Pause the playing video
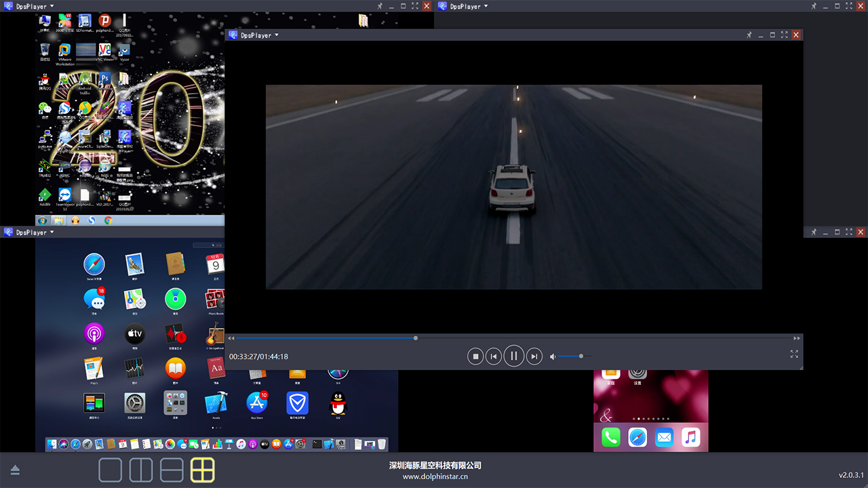The image size is (868, 488). pyautogui.click(x=514, y=356)
